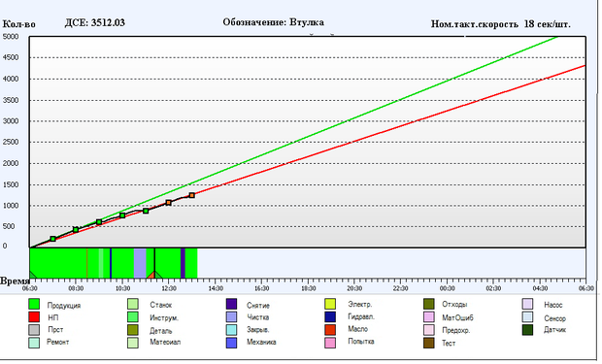Select the pink Попытка legend swatch
Screen dimensions: 602x364
tap(330, 343)
